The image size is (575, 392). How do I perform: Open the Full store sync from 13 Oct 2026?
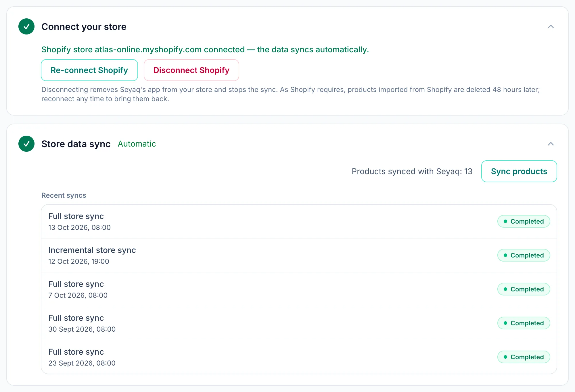[299, 222]
